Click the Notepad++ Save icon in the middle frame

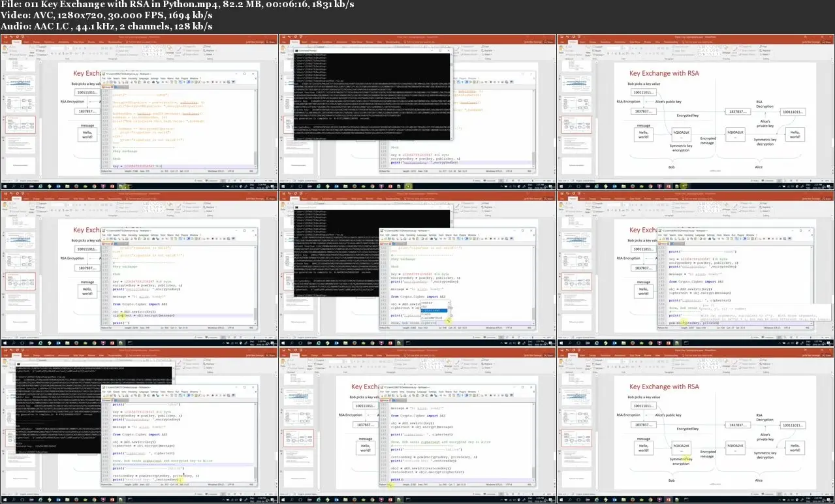tap(389, 239)
